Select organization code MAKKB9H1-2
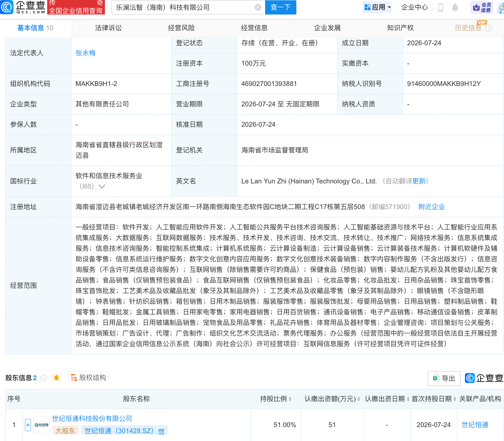Viewport: 504px width, 441px height. [96, 84]
